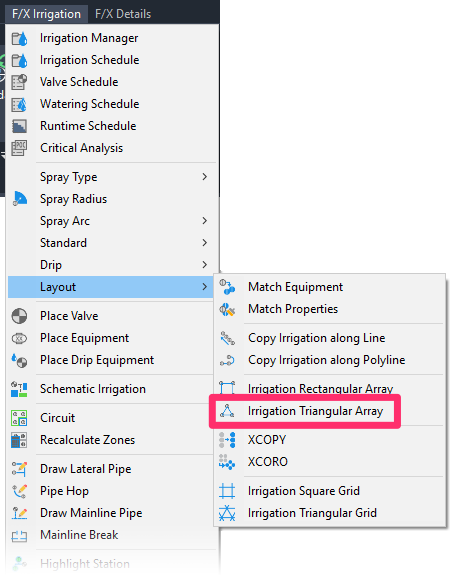The width and height of the screenshot is (450, 575).
Task: Choose Place Equipment from the menu
Action: pyautogui.click(x=111, y=338)
